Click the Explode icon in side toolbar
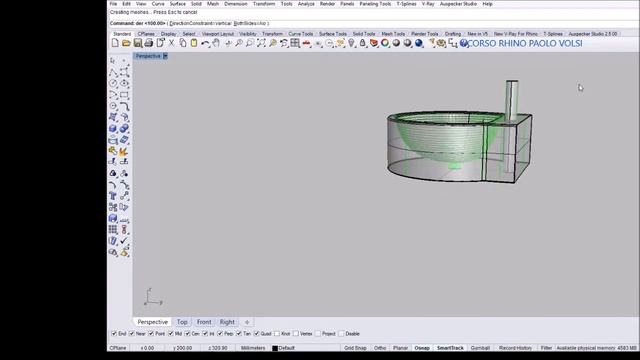 123,151
